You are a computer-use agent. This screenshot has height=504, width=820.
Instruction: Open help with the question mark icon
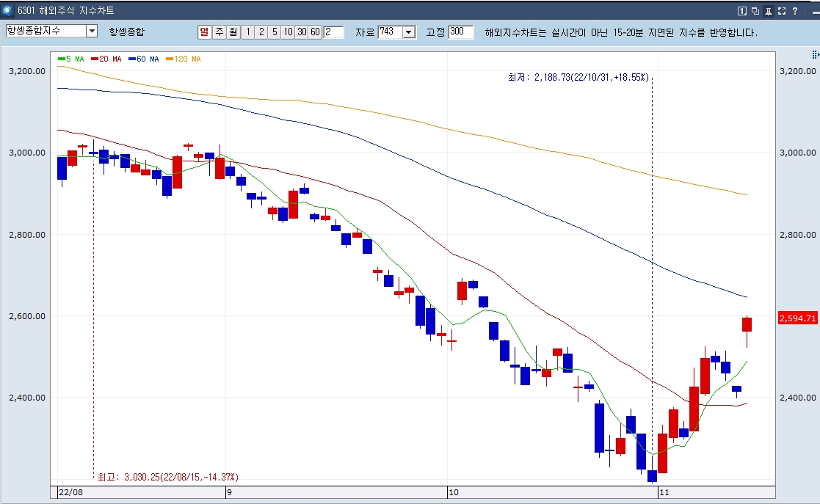pyautogui.click(x=795, y=11)
